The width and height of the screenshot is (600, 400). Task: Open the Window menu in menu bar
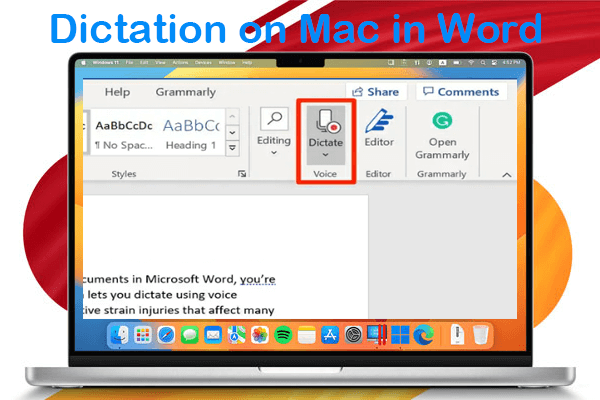coord(227,62)
